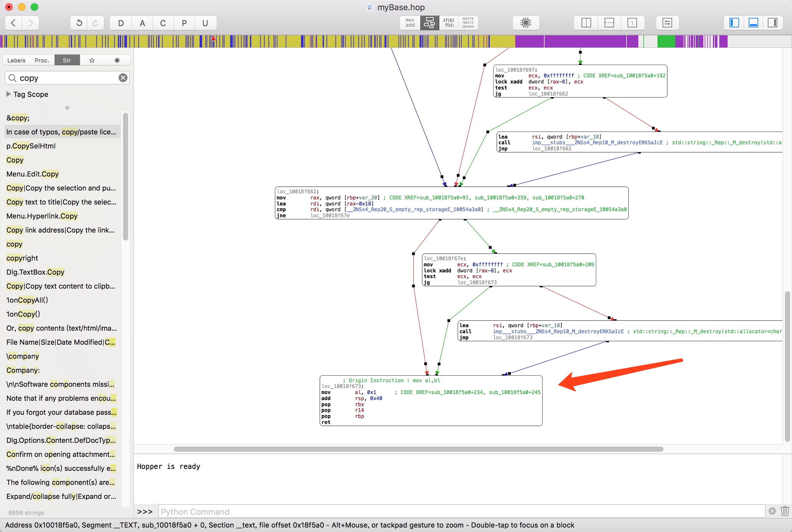Click the mov add assembly view

click(410, 23)
